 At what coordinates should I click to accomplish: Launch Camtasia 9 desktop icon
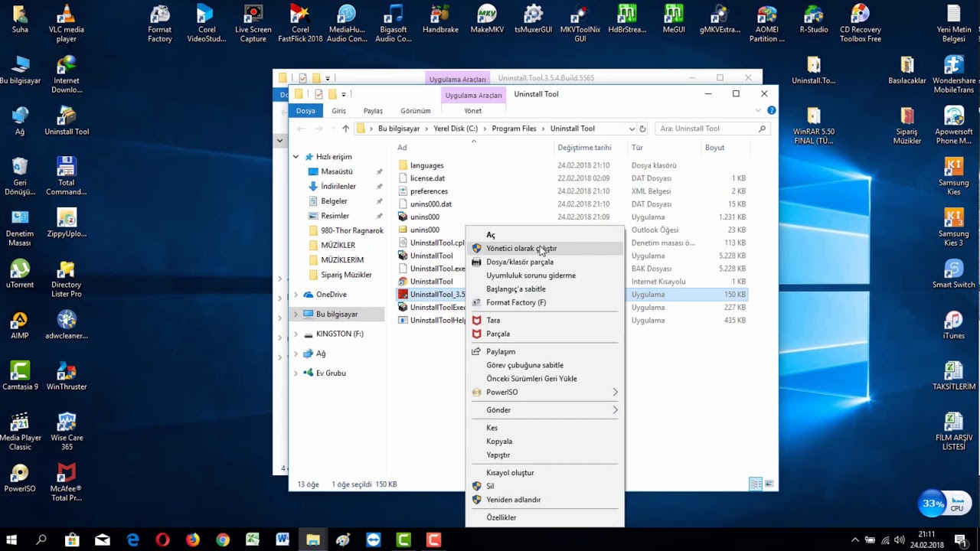click(20, 377)
